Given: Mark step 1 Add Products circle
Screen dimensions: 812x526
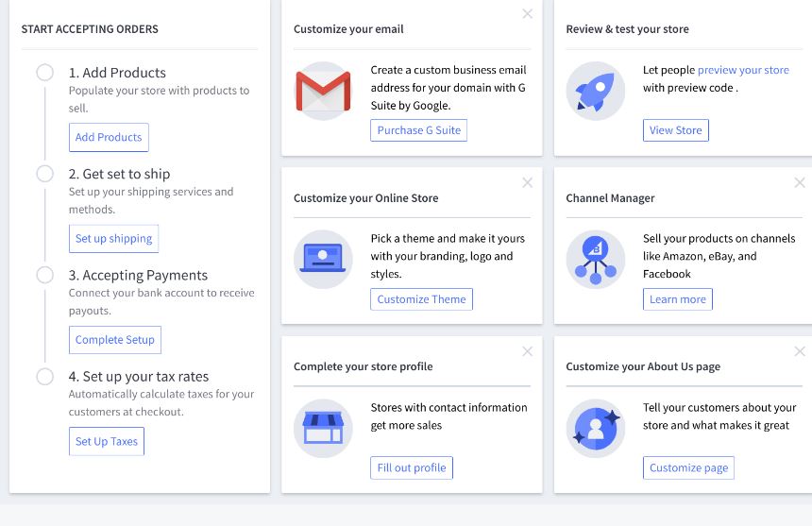Looking at the screenshot, I should click(x=45, y=73).
